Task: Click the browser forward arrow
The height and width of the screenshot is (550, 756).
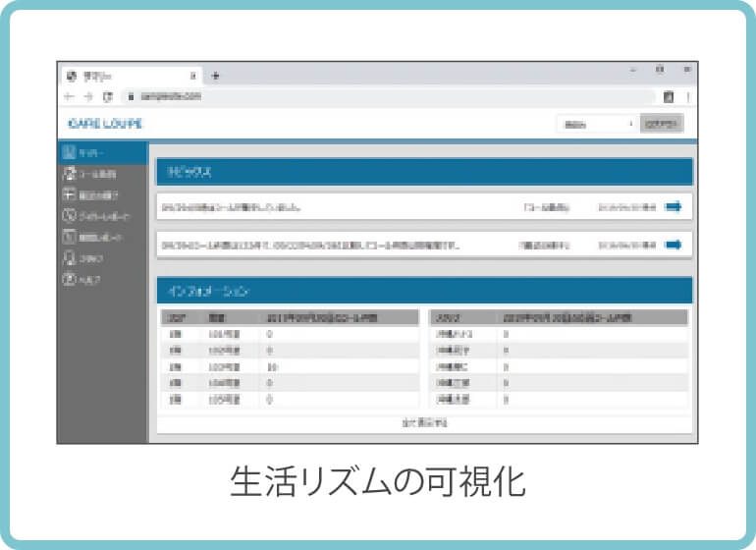Action: coord(88,96)
